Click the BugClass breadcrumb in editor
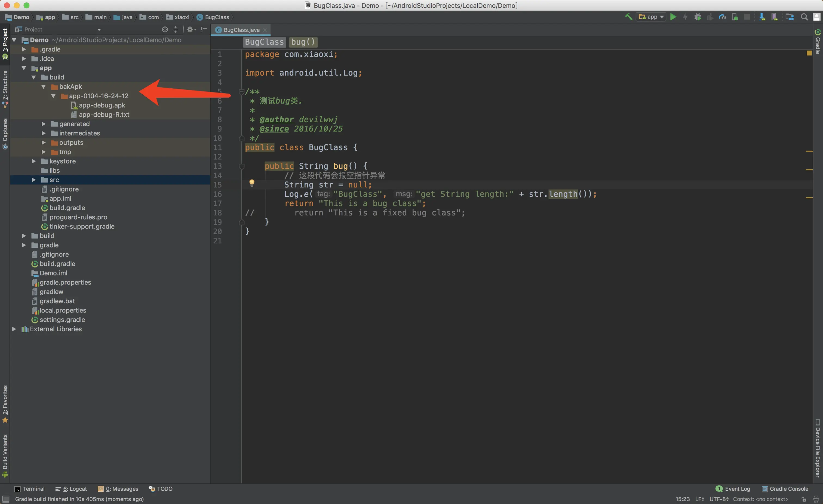Image resolution: width=823 pixels, height=504 pixels. (264, 42)
